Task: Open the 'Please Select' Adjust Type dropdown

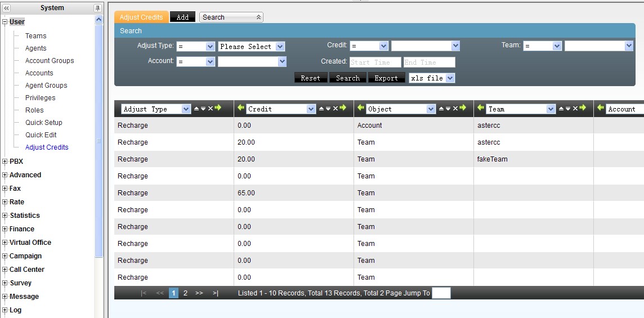Action: (252, 47)
